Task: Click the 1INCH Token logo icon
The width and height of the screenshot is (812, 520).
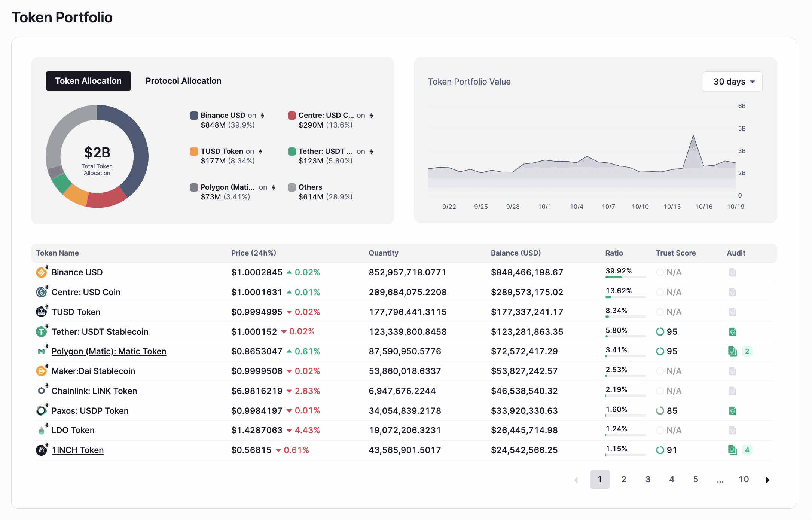Action: (x=41, y=450)
